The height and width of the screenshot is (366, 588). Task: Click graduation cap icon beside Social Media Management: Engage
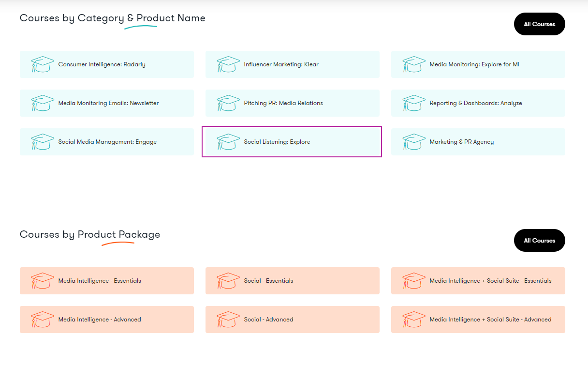point(43,142)
